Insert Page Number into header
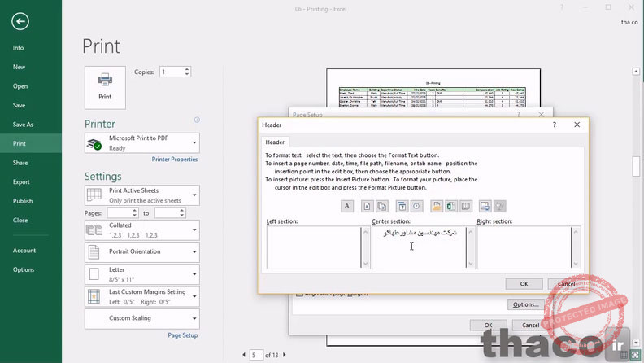The image size is (644, 363). [x=367, y=207]
